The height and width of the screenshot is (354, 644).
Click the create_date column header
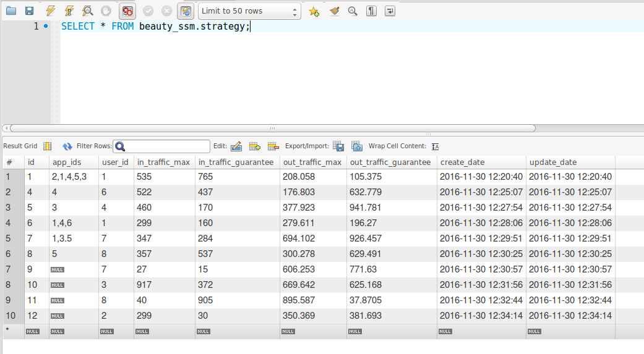click(481, 162)
